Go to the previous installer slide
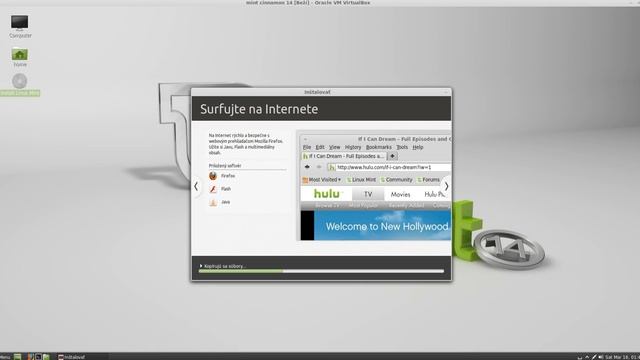This screenshot has width=640, height=360. point(196,187)
